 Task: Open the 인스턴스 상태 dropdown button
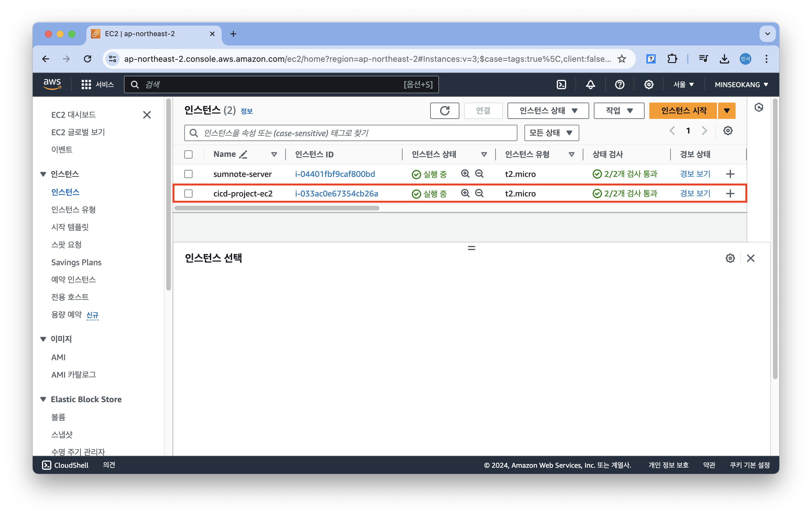(x=548, y=110)
